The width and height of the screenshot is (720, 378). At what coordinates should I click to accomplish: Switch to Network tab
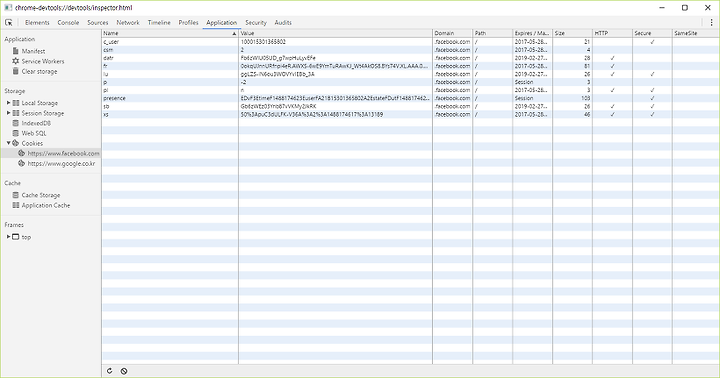pos(128,23)
